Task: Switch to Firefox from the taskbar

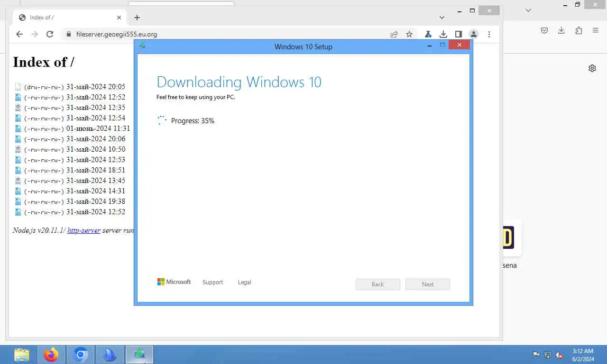Action: (x=51, y=355)
